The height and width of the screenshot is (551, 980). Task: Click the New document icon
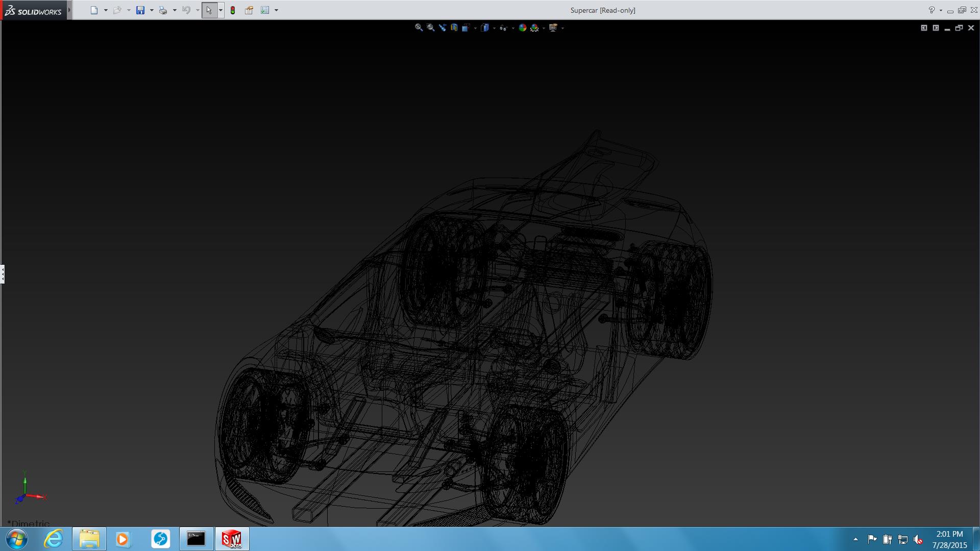pyautogui.click(x=94, y=10)
